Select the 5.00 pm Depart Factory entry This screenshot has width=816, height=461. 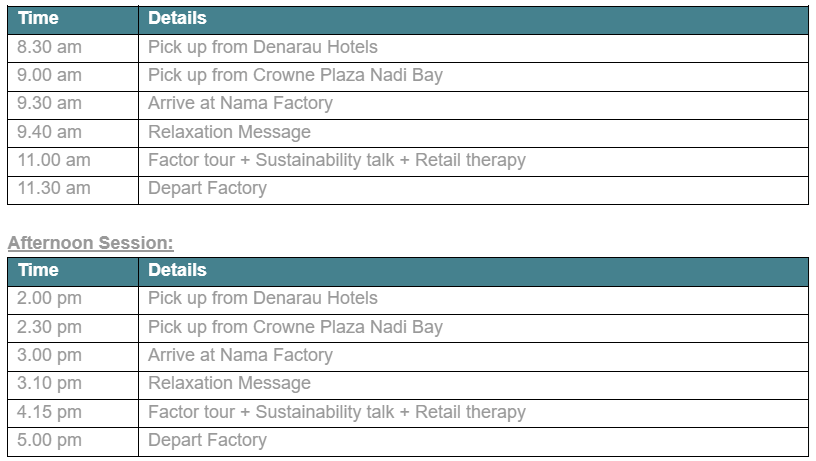(x=207, y=440)
